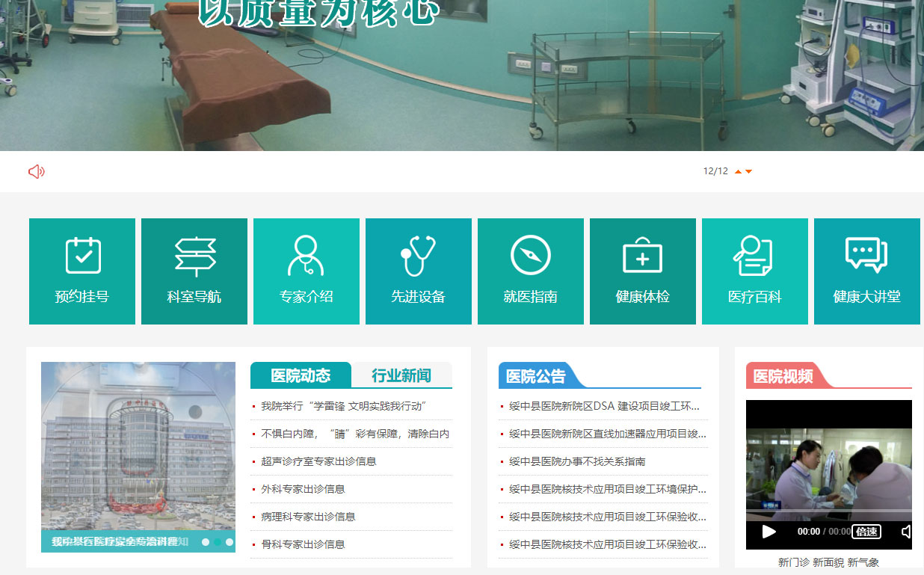The height and width of the screenshot is (575, 924).
Task: Click the red announcement speaker icon
Action: point(37,172)
